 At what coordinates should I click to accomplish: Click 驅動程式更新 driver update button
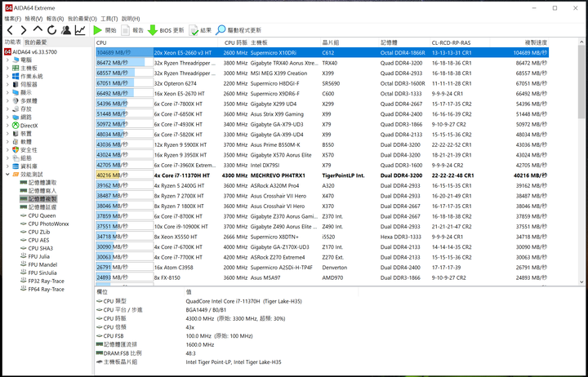(x=238, y=30)
